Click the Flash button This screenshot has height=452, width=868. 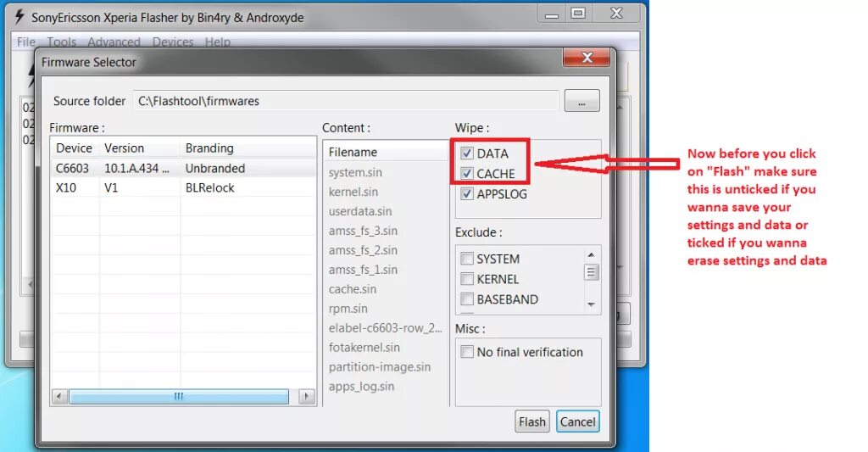532,422
